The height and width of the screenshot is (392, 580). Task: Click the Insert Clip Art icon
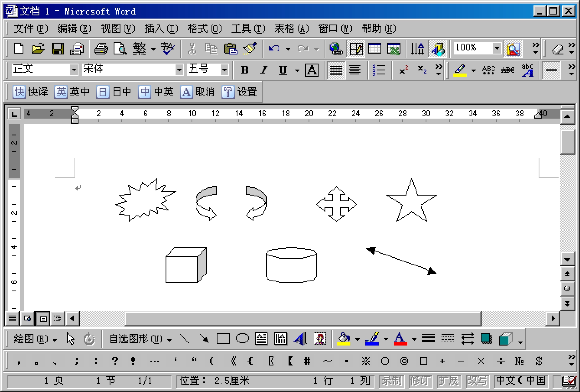(x=320, y=339)
